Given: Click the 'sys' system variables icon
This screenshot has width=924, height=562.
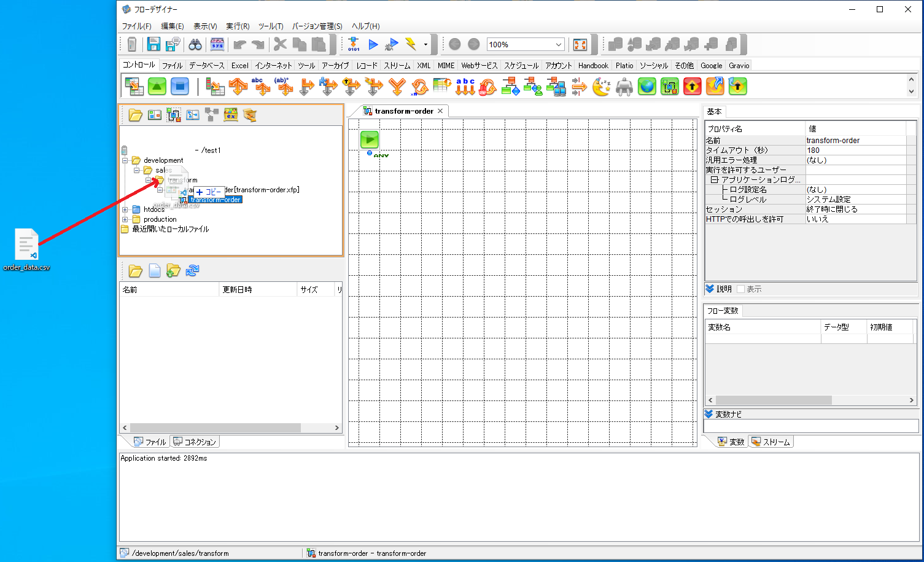Looking at the screenshot, I should coord(217,44).
